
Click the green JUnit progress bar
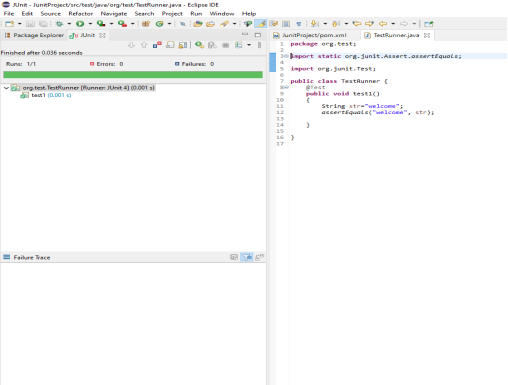(x=133, y=75)
